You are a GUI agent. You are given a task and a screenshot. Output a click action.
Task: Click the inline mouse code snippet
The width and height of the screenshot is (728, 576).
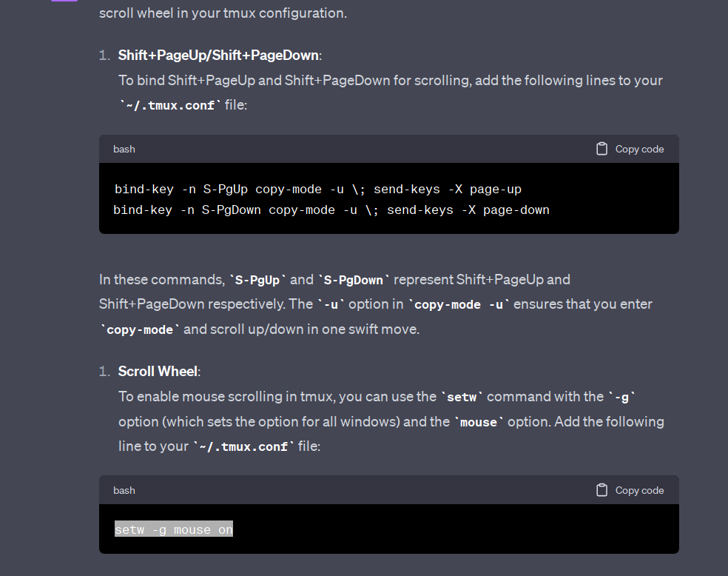478,422
